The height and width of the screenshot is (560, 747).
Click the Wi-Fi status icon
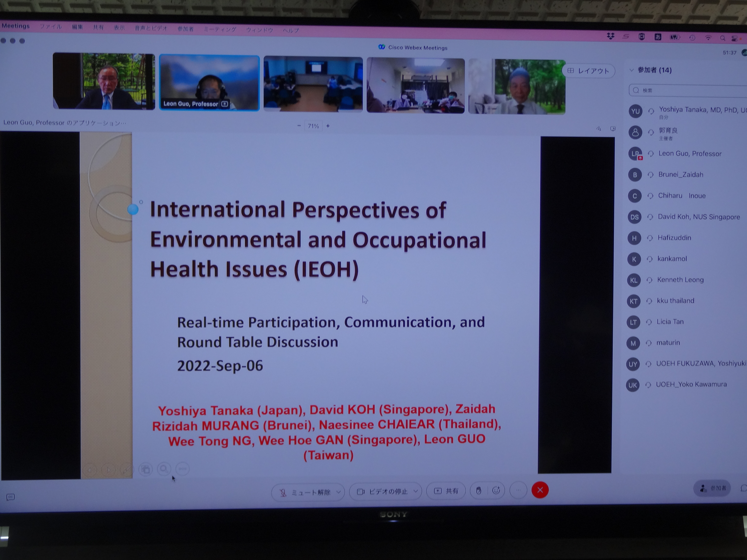point(708,38)
